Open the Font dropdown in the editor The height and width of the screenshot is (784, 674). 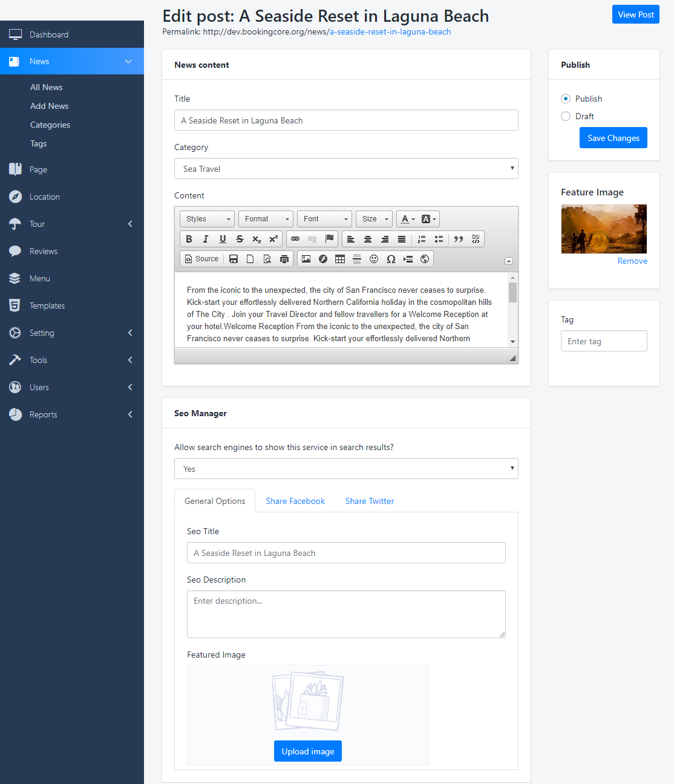click(326, 219)
